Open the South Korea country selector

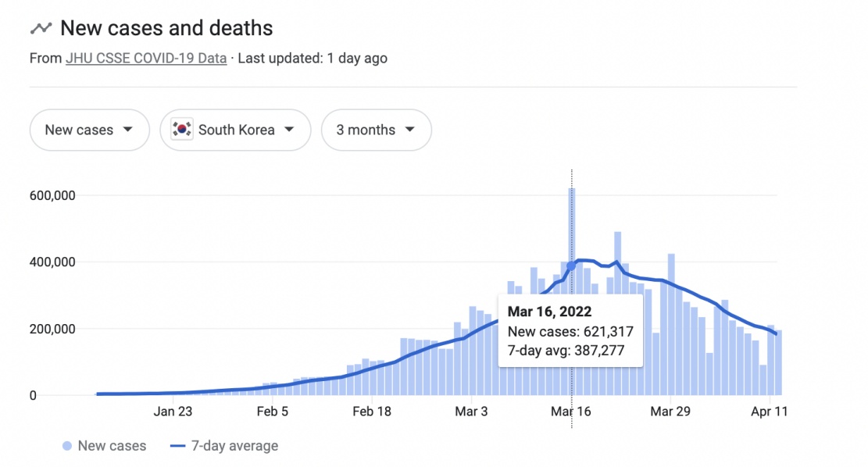pyautogui.click(x=235, y=130)
